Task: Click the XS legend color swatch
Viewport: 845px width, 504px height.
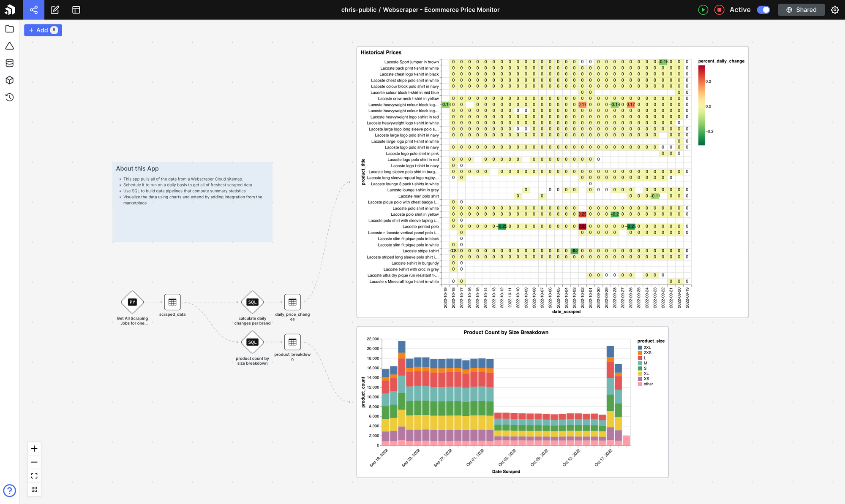Action: [x=640, y=379]
